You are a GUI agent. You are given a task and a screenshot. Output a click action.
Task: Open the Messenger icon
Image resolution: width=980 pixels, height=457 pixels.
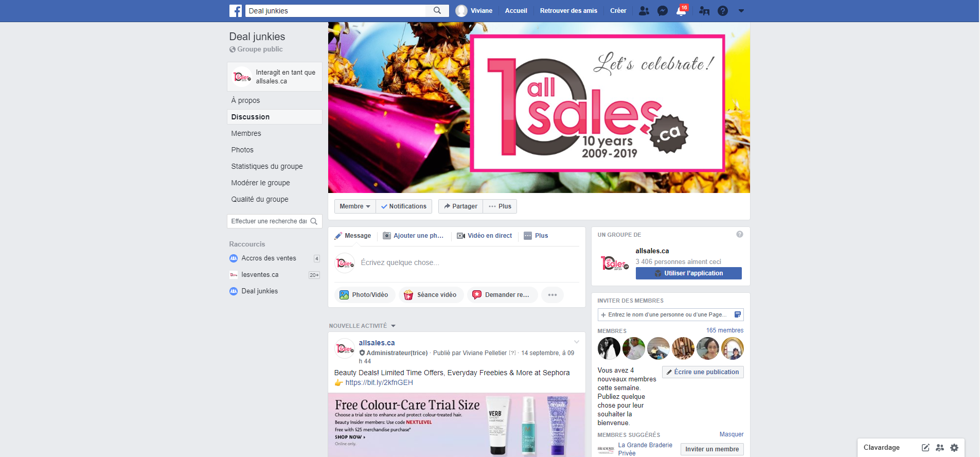point(663,11)
